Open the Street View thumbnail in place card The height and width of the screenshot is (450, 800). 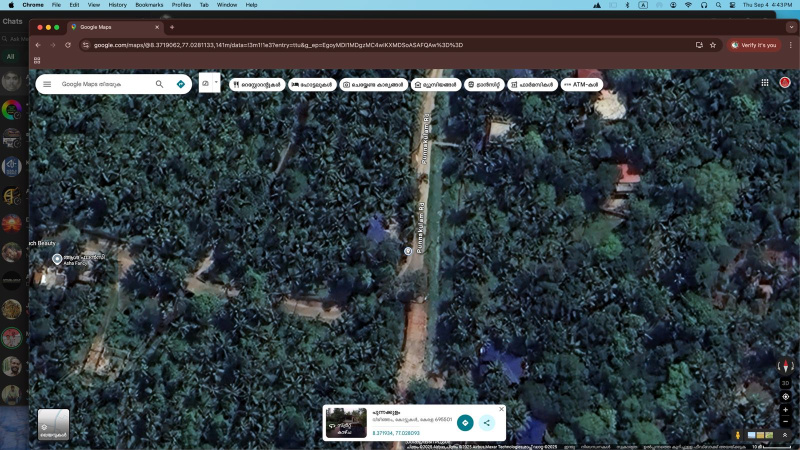point(346,423)
